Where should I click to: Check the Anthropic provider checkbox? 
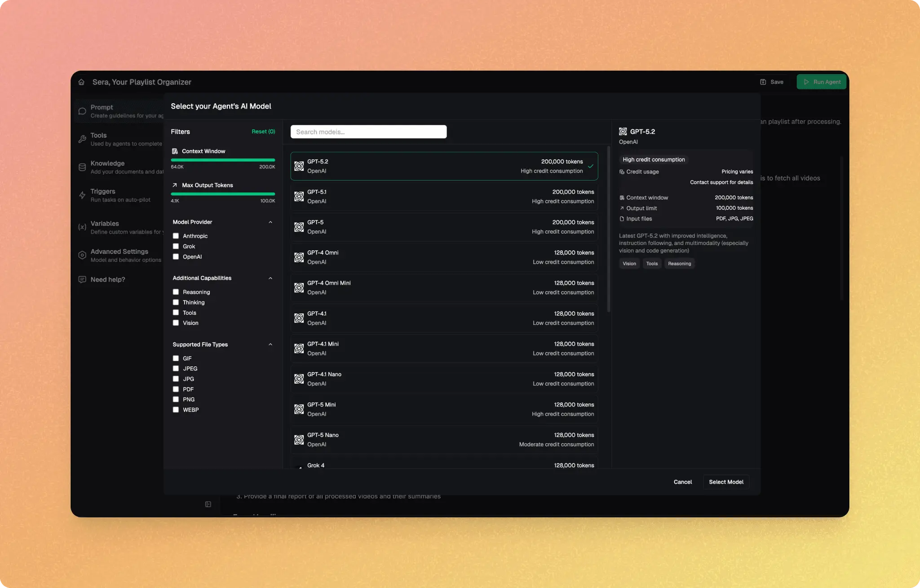click(176, 236)
